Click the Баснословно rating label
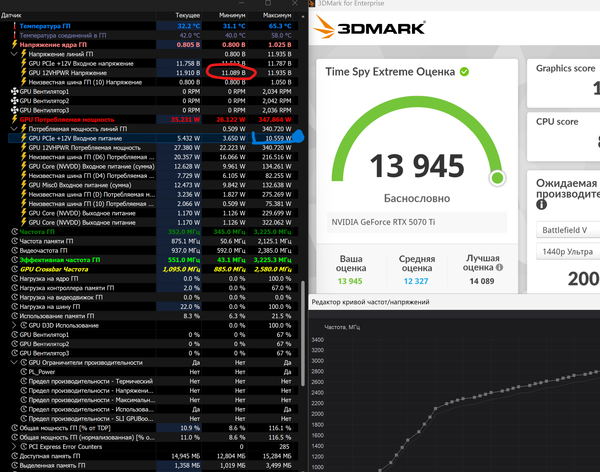 click(417, 198)
